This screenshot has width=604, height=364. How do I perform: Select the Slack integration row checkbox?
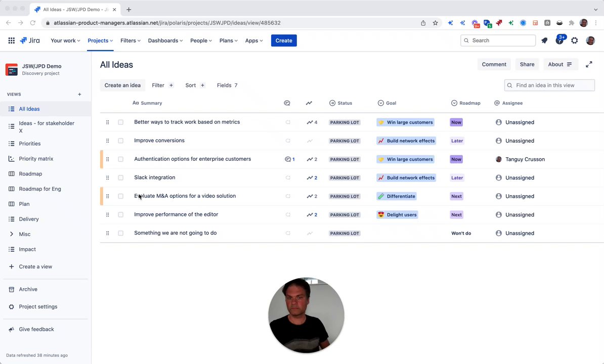click(x=120, y=178)
